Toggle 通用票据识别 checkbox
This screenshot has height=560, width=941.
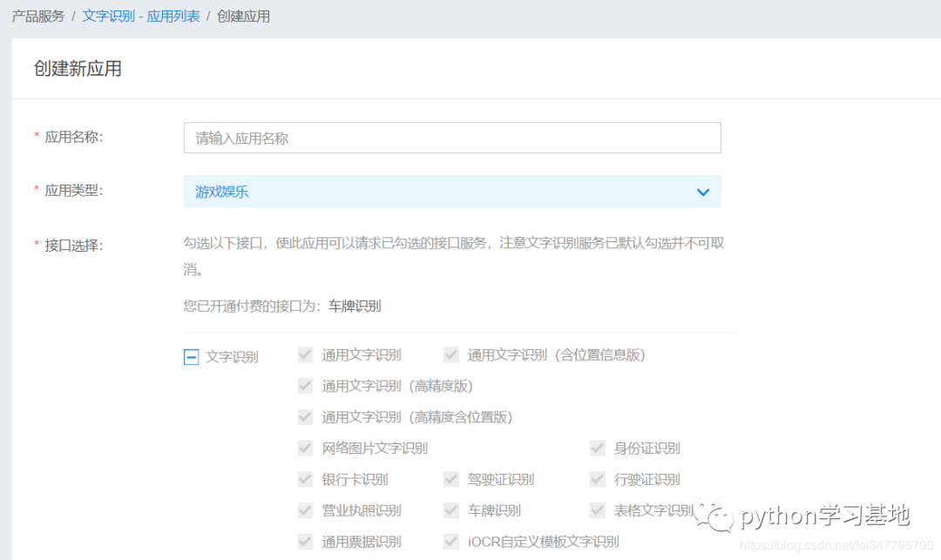[306, 542]
